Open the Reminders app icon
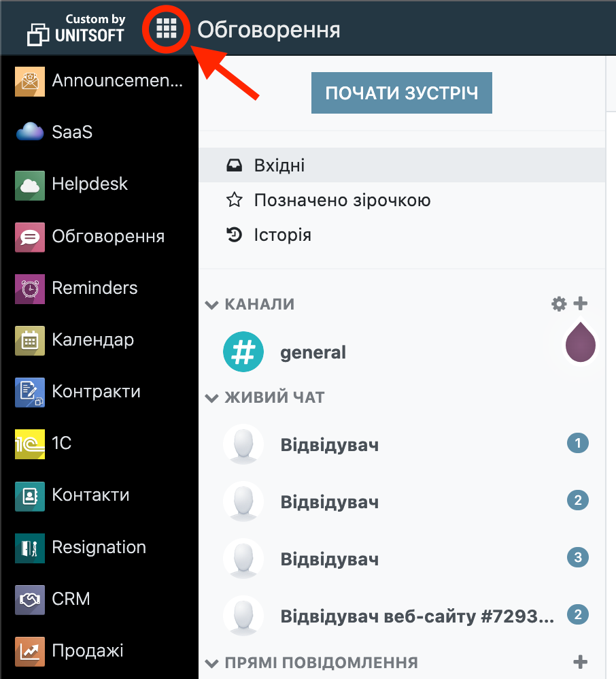Viewport: 616px width, 679px height. click(x=30, y=288)
